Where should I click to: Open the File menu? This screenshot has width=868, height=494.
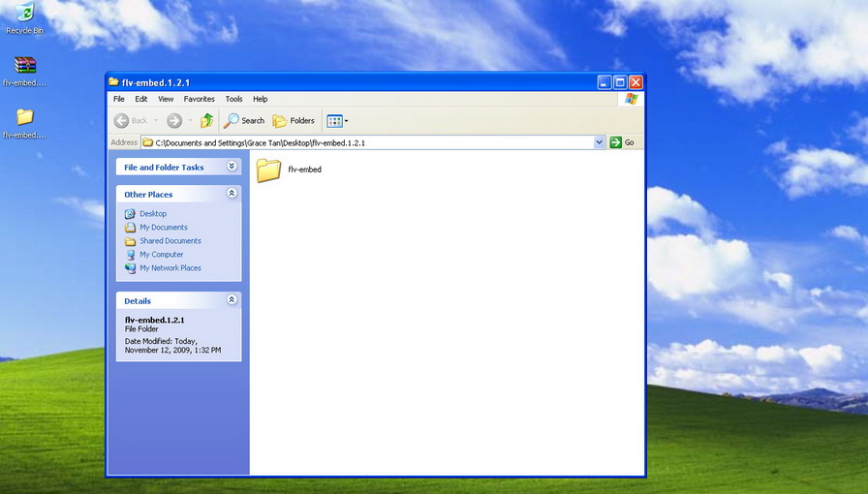[x=119, y=99]
